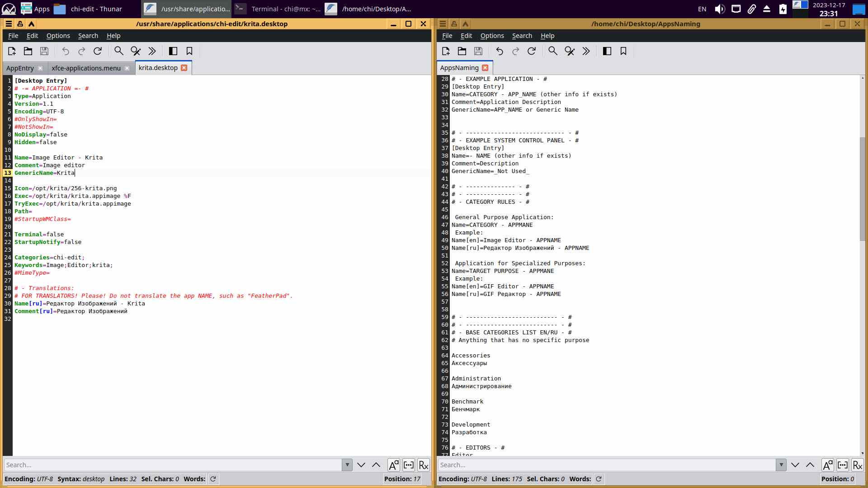
Task: Toggle side pane icon in left toolbar
Action: point(173,51)
